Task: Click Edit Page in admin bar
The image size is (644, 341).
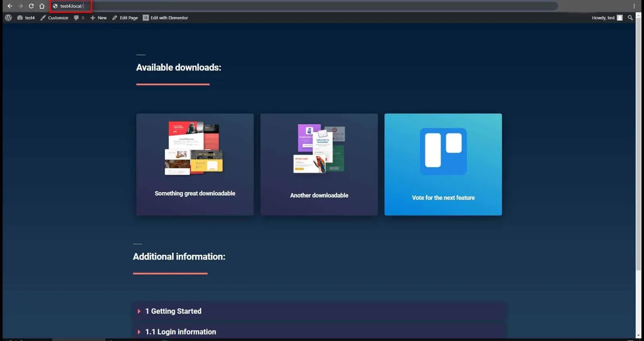Action: pos(125,18)
